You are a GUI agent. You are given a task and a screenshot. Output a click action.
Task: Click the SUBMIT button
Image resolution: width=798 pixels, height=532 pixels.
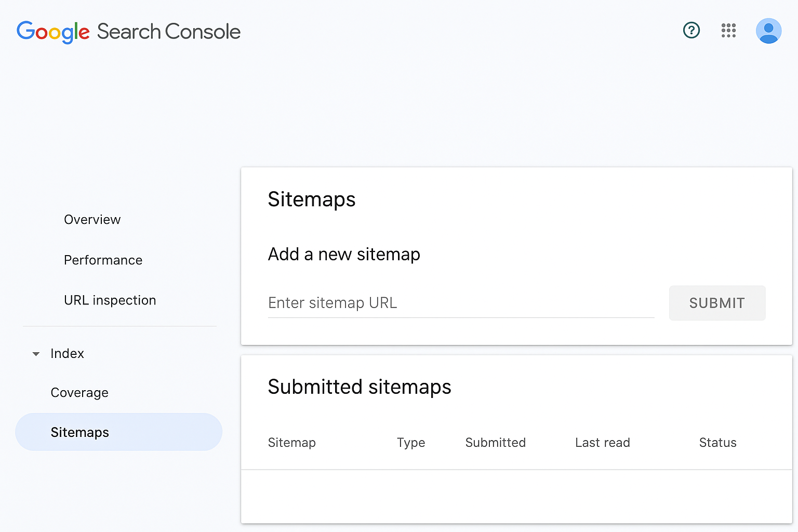(x=717, y=303)
